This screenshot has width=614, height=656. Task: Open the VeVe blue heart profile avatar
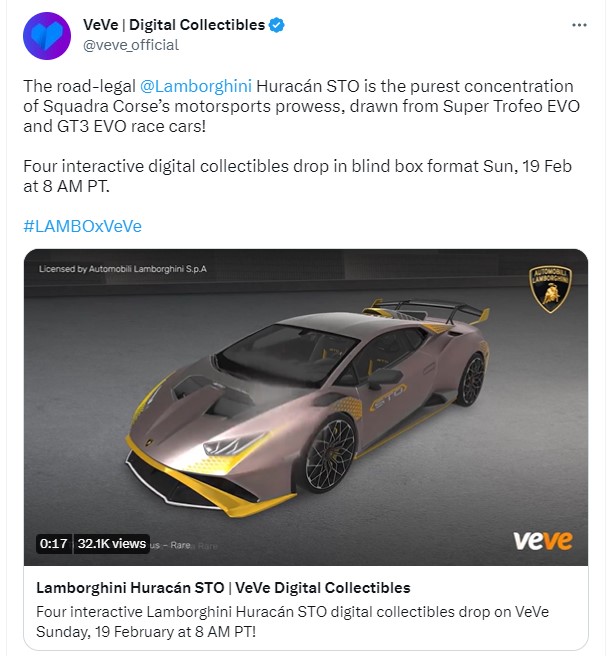point(47,36)
